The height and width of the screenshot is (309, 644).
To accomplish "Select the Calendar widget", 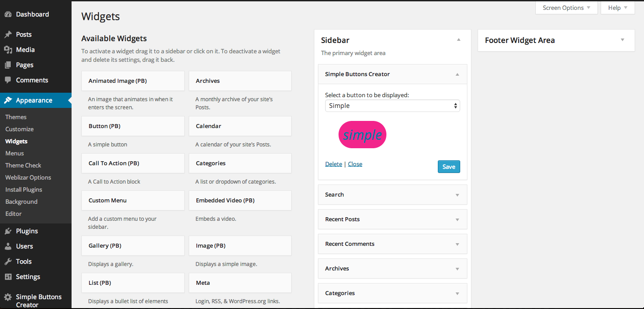I will tap(240, 126).
